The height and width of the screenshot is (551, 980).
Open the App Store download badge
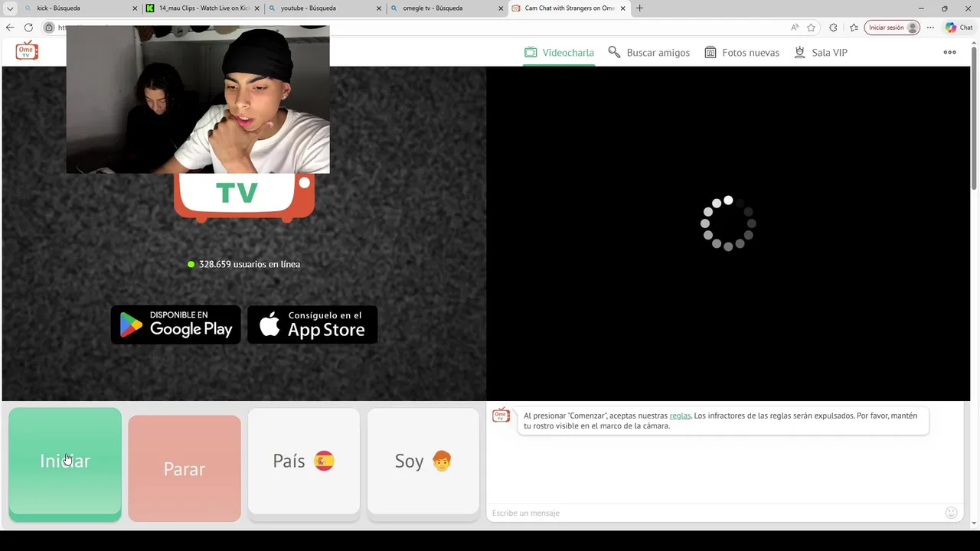click(x=312, y=324)
